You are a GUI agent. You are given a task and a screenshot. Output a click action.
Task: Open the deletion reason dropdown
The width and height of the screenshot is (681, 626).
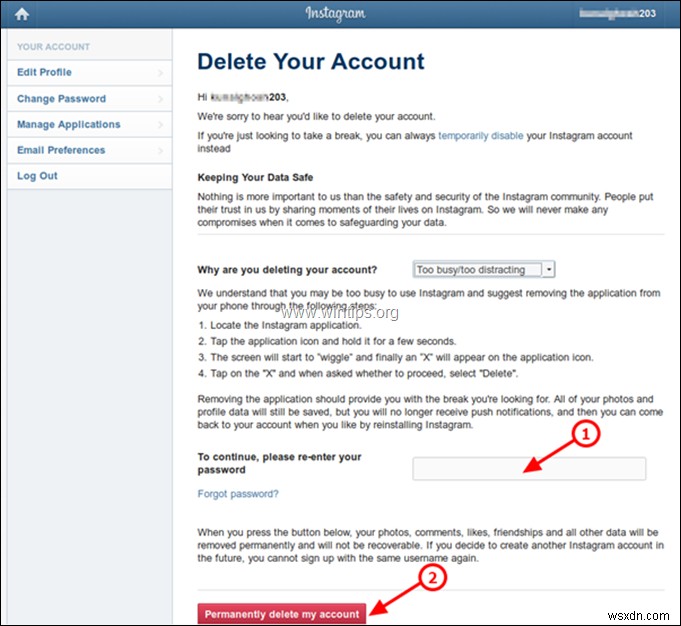[x=483, y=270]
